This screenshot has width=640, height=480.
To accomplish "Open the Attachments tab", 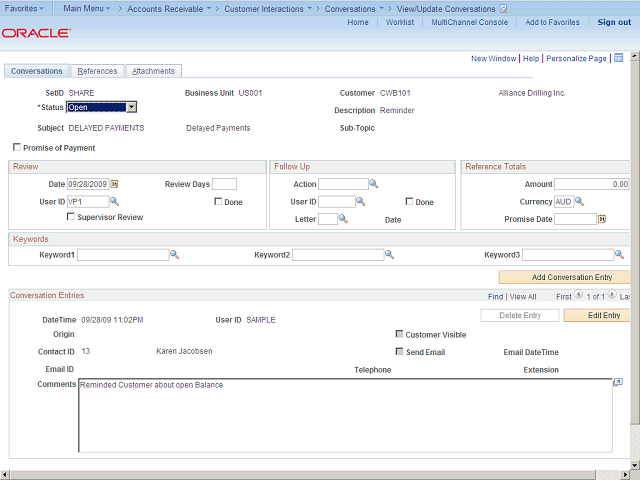I will click(153, 71).
